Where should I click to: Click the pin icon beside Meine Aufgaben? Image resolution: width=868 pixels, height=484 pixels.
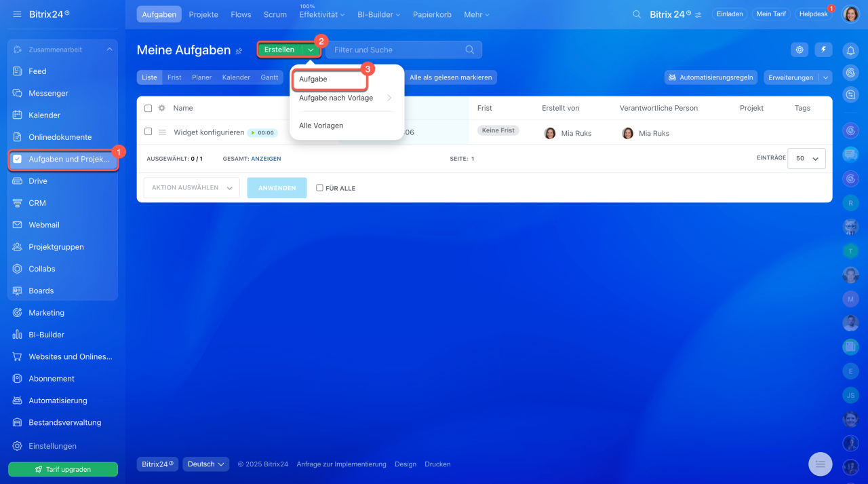(239, 51)
